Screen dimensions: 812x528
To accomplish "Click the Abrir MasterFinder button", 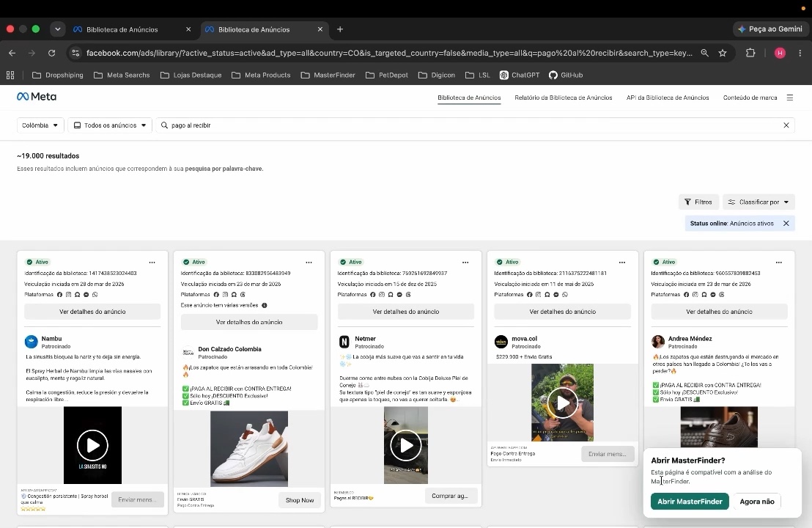I will click(x=690, y=501).
